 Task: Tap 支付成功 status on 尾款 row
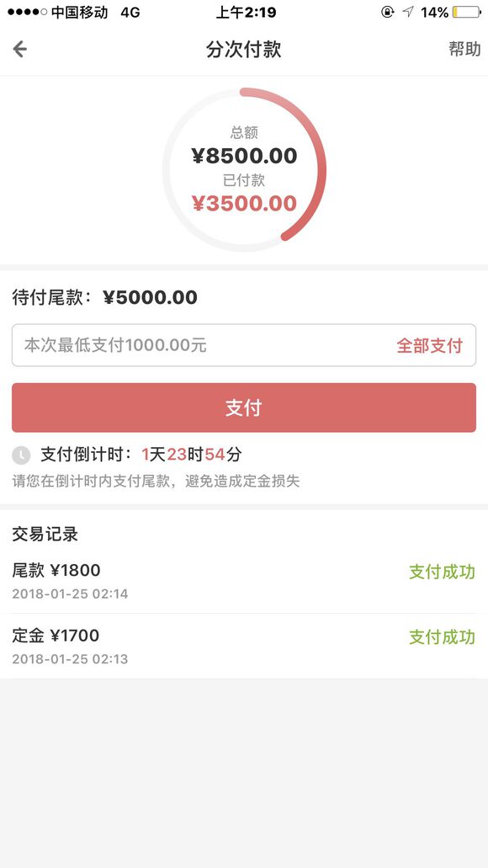[442, 572]
